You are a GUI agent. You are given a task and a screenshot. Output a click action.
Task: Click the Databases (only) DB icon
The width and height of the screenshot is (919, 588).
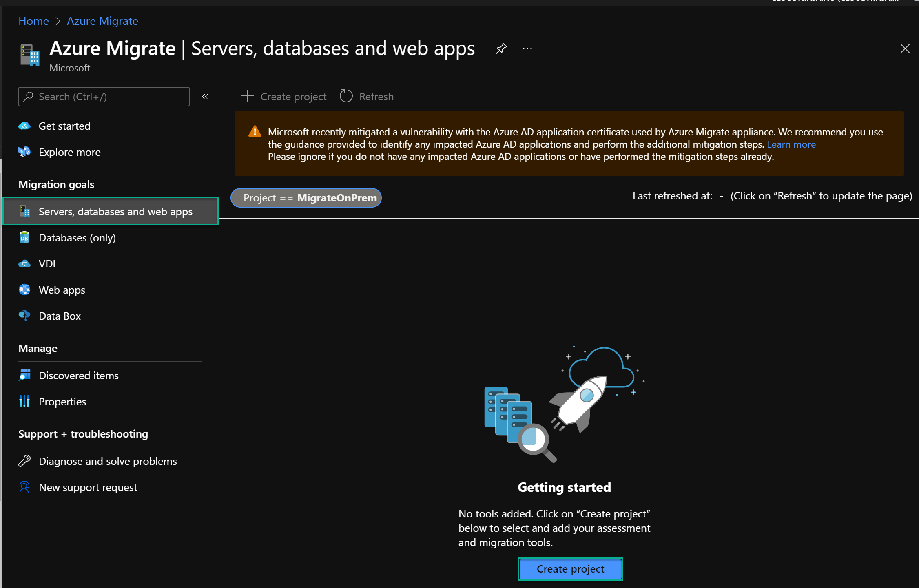click(x=24, y=237)
